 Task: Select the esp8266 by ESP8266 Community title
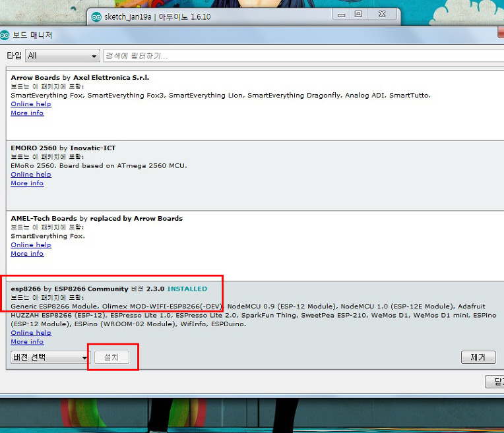69,289
